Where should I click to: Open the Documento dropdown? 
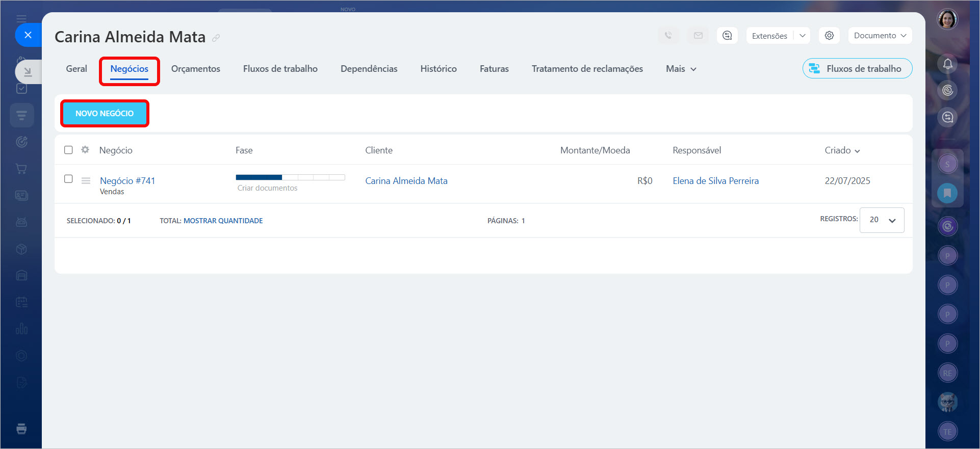coord(880,36)
